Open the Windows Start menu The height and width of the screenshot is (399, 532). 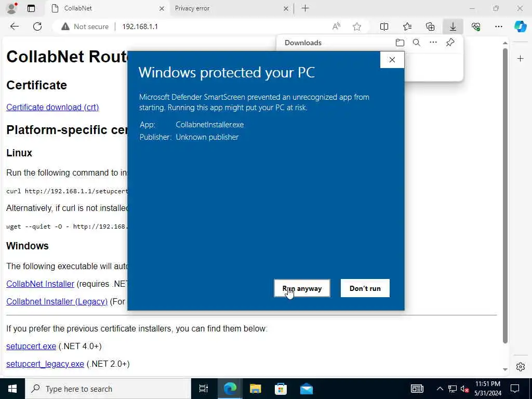pyautogui.click(x=12, y=389)
